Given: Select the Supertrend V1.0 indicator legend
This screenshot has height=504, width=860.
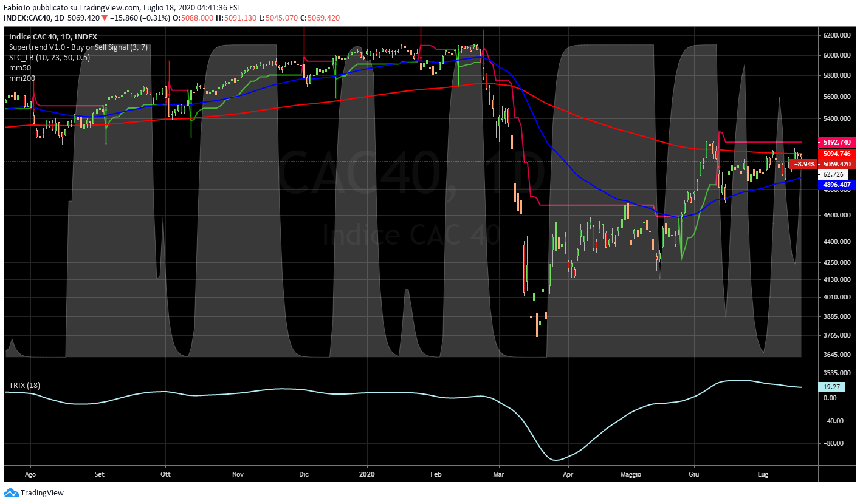Looking at the screenshot, I should [x=78, y=47].
